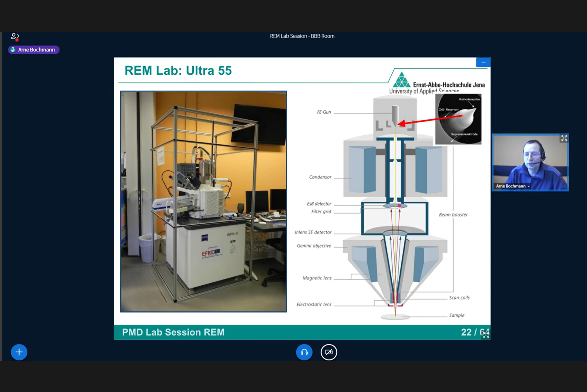Click the cathode tip micrograph inset image

pos(458,119)
